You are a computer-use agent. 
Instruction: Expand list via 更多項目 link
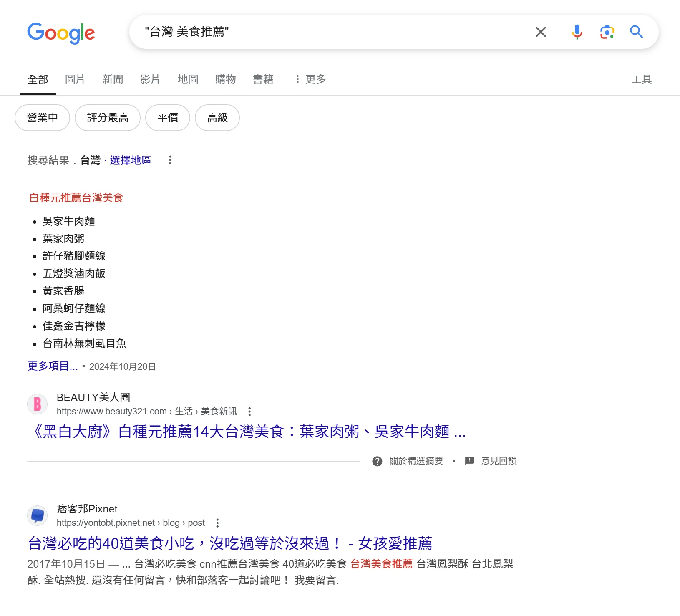coord(53,366)
